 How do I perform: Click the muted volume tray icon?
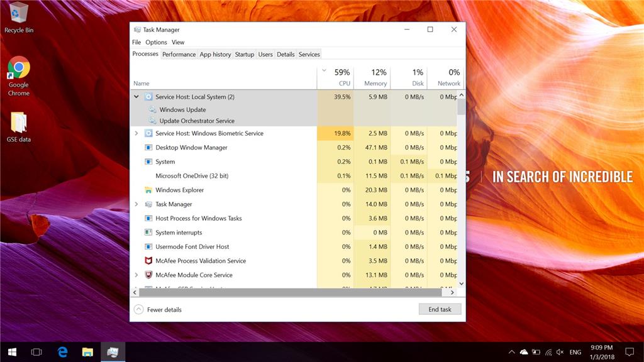coord(560,352)
